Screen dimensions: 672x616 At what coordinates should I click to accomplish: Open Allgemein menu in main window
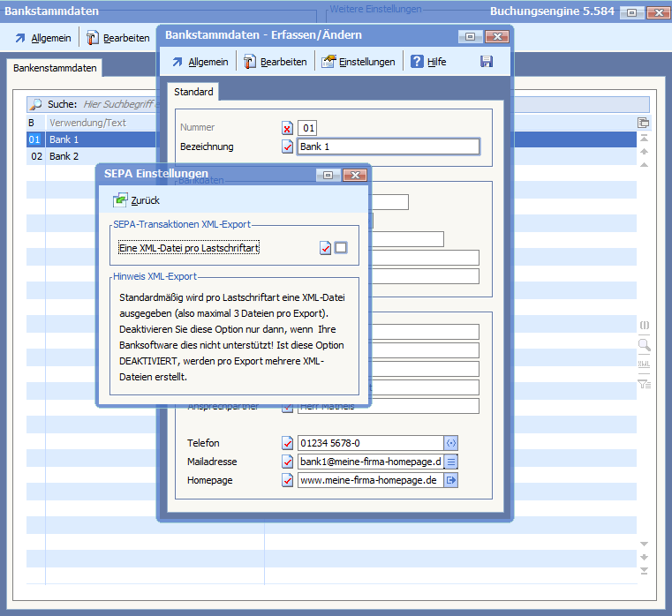pos(43,38)
